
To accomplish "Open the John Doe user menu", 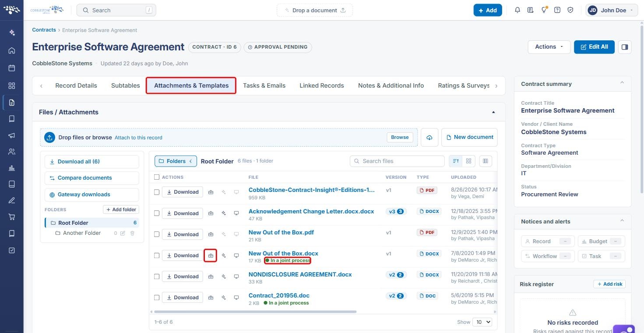I will click(x=612, y=10).
